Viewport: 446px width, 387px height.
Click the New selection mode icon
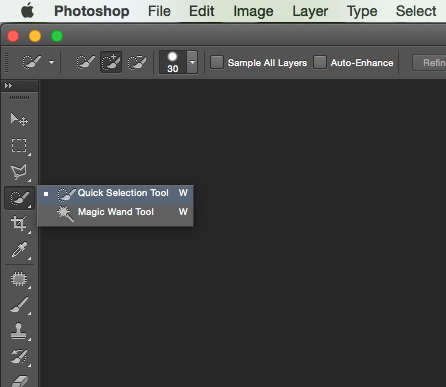point(85,62)
